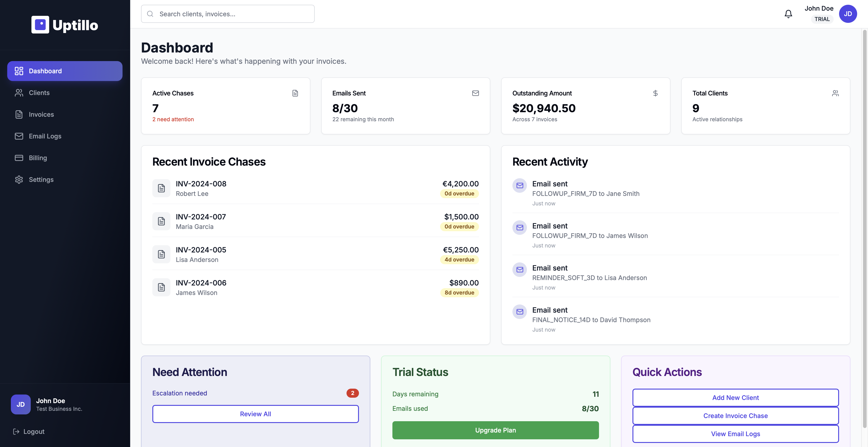Click the Email Logs envelope icon in sidebar

(19, 136)
